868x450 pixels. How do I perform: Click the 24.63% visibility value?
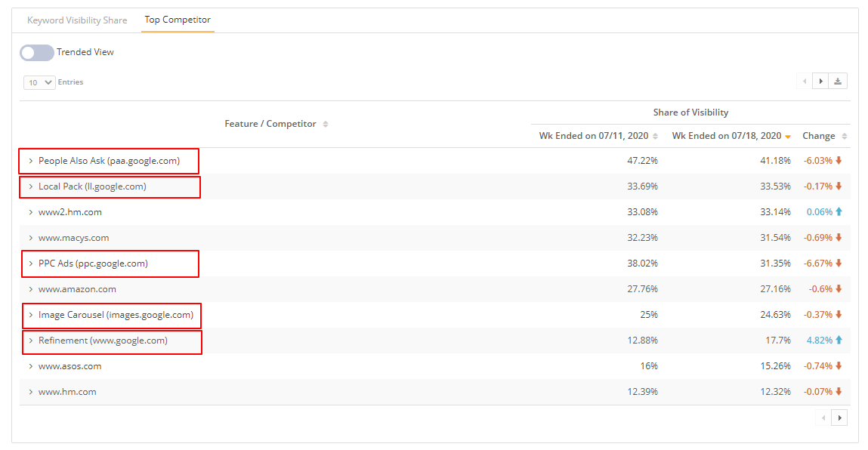point(775,315)
